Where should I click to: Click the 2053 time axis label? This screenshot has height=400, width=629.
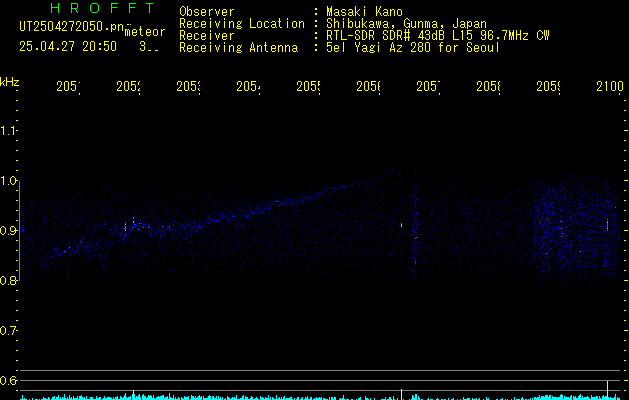click(x=188, y=86)
